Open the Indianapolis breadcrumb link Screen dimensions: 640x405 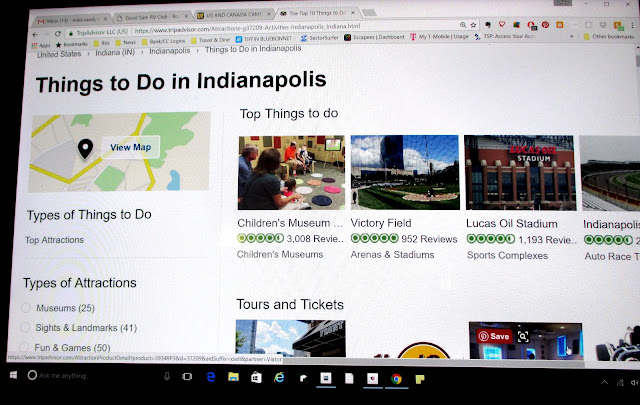point(169,51)
